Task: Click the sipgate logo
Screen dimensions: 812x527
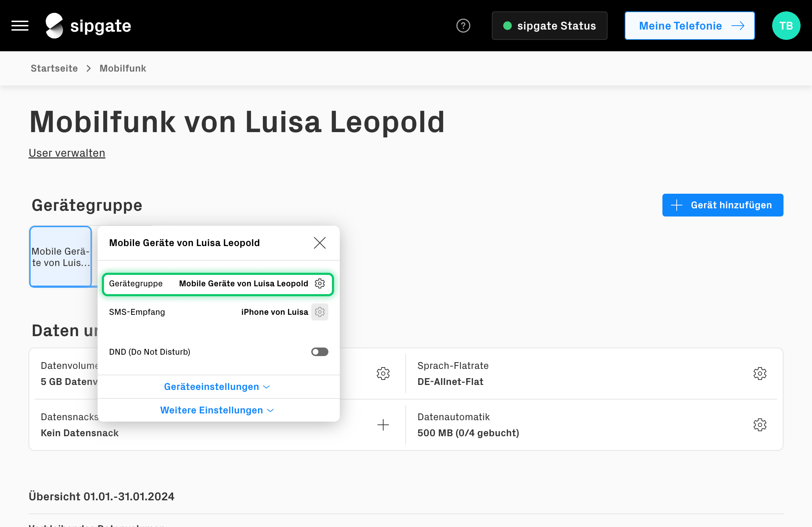Action: point(88,26)
